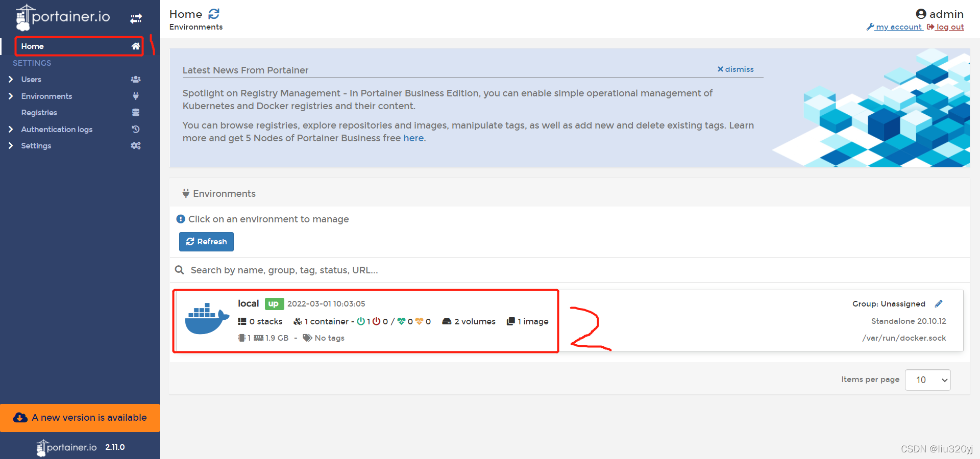Expand the Environments sidebar chevron
Screen dimensions: 980x459
click(x=11, y=96)
